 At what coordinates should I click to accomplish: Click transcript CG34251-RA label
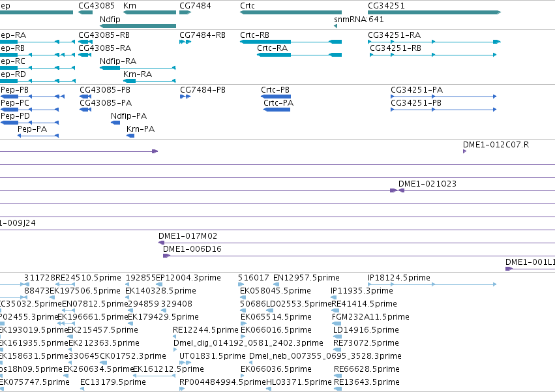[395, 35]
